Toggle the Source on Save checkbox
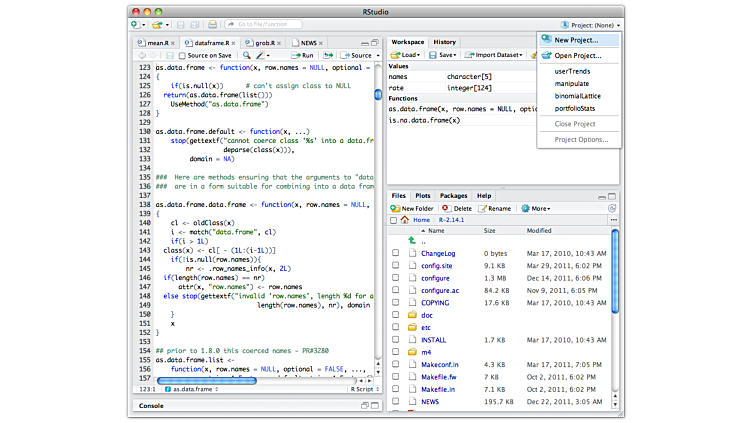Viewport: 752px width, 423px height. [180, 55]
